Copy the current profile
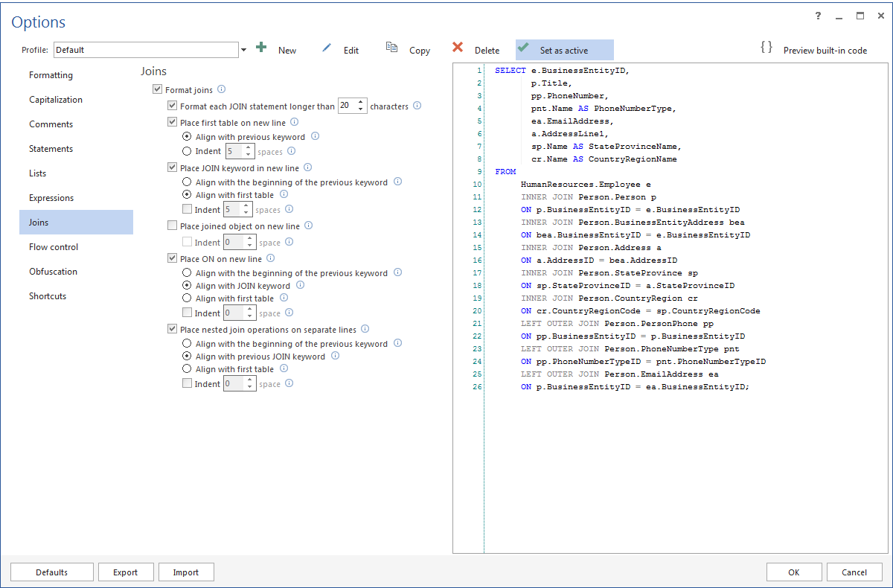Image resolution: width=893 pixels, height=588 pixels. [x=392, y=47]
